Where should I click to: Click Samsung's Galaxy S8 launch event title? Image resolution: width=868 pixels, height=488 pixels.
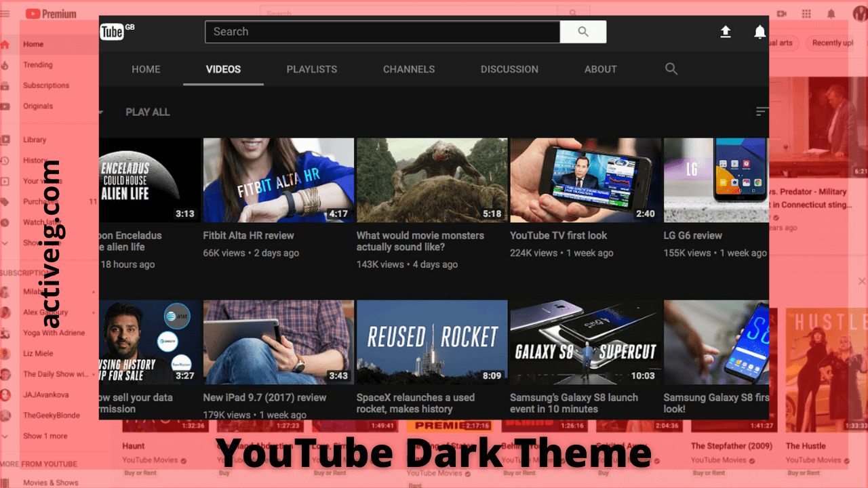(574, 403)
